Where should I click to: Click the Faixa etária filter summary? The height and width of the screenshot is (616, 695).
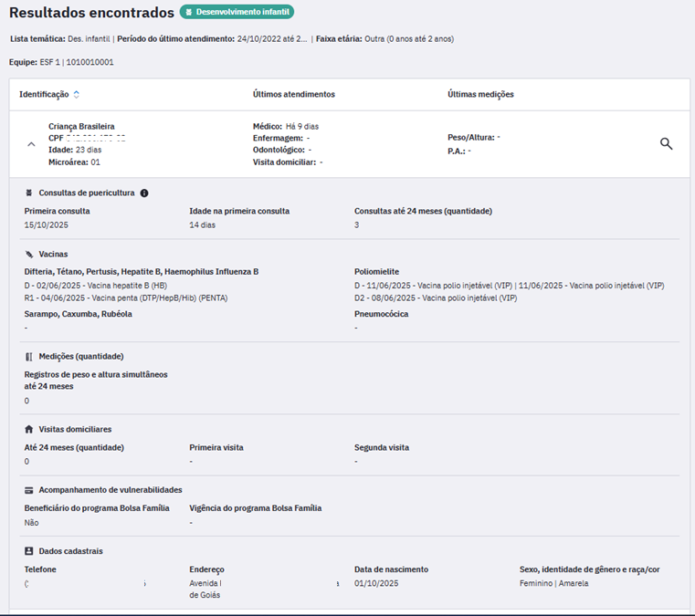(384, 39)
